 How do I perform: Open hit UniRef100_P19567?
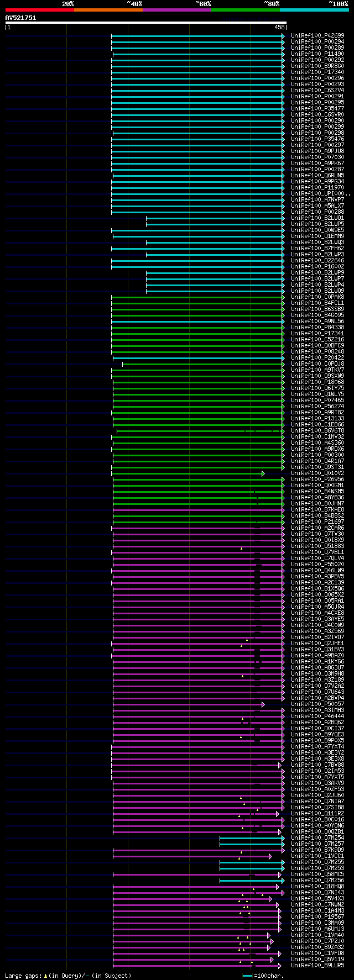coord(317,917)
